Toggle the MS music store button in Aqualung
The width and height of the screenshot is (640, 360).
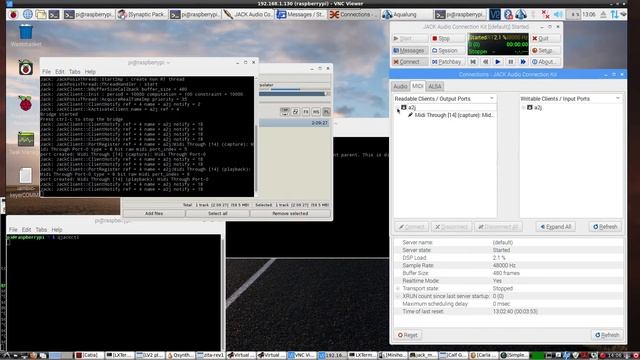316,112
